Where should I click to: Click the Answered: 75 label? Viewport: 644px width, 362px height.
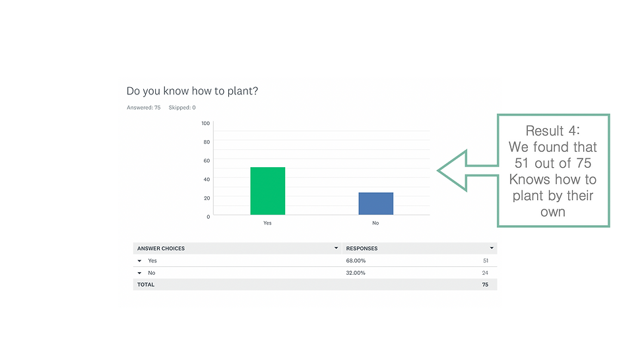143,108
